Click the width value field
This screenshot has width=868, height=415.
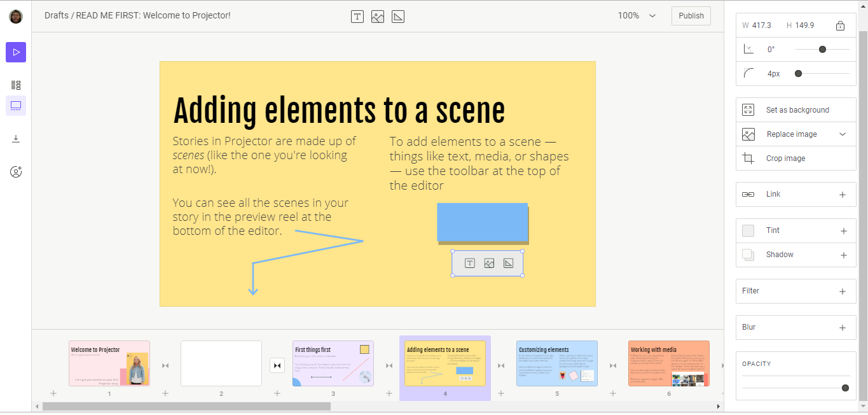(762, 25)
